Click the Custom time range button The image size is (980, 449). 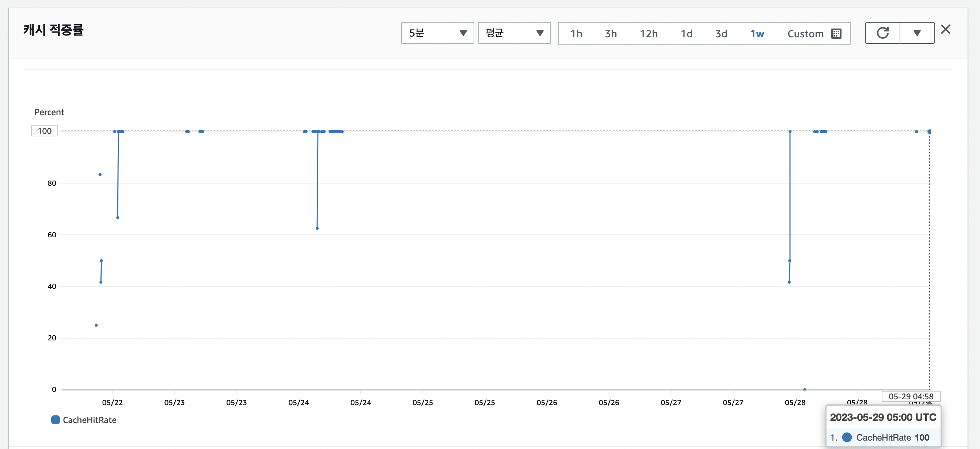[x=805, y=34]
